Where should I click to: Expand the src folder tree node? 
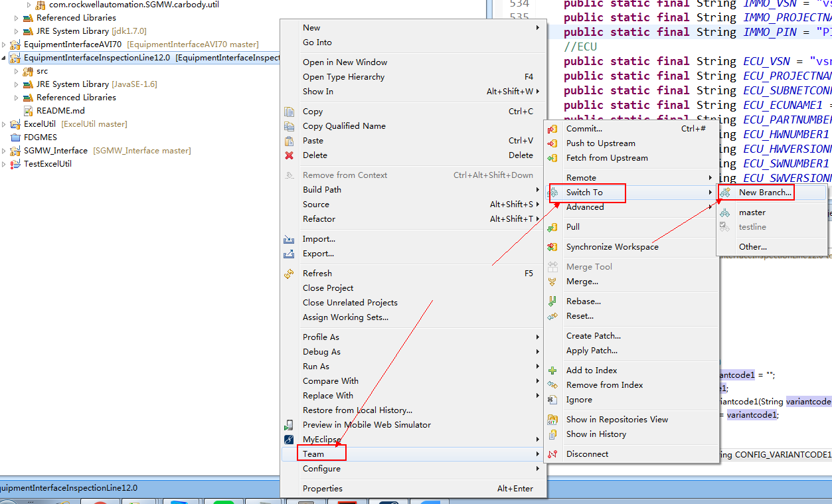pyautogui.click(x=17, y=71)
